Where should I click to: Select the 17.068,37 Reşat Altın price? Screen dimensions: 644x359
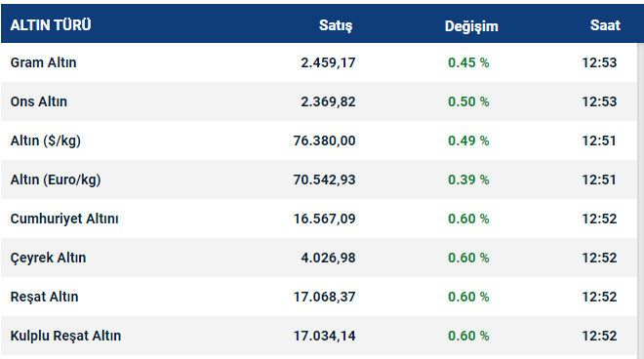click(325, 297)
